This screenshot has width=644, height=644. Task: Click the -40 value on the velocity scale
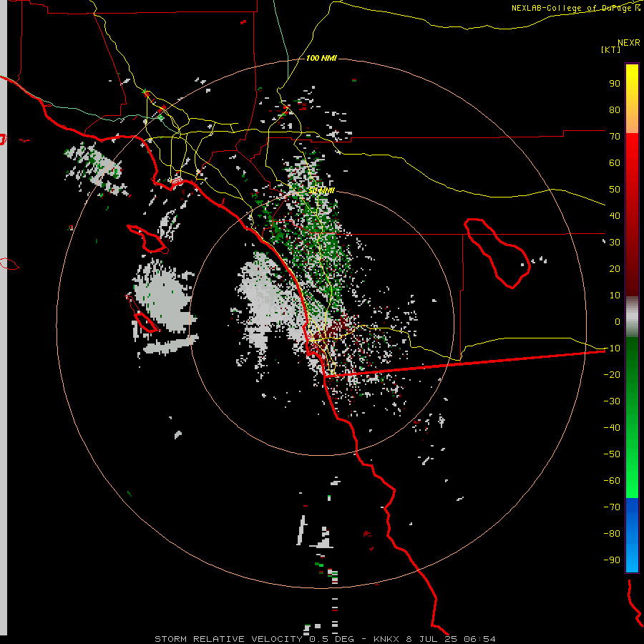click(612, 428)
